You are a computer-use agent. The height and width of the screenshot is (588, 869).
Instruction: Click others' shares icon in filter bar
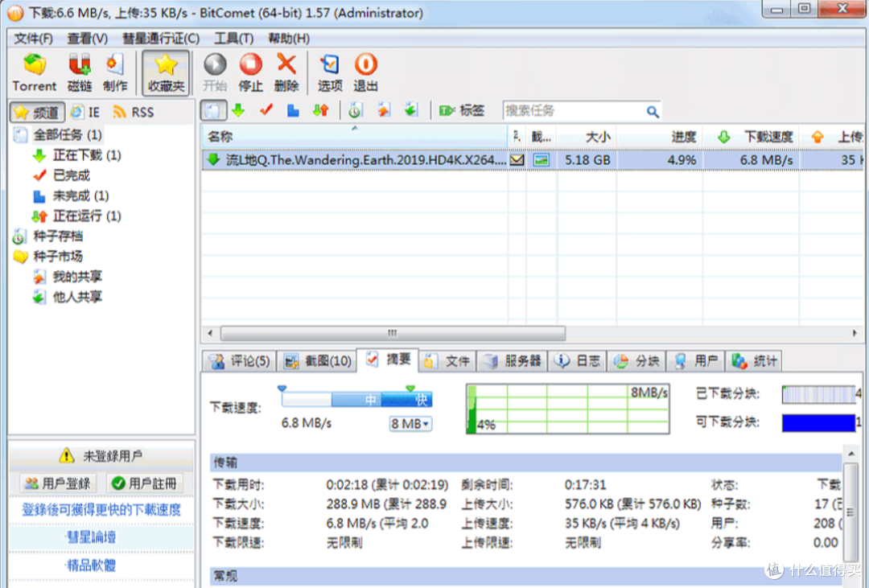pos(410,110)
